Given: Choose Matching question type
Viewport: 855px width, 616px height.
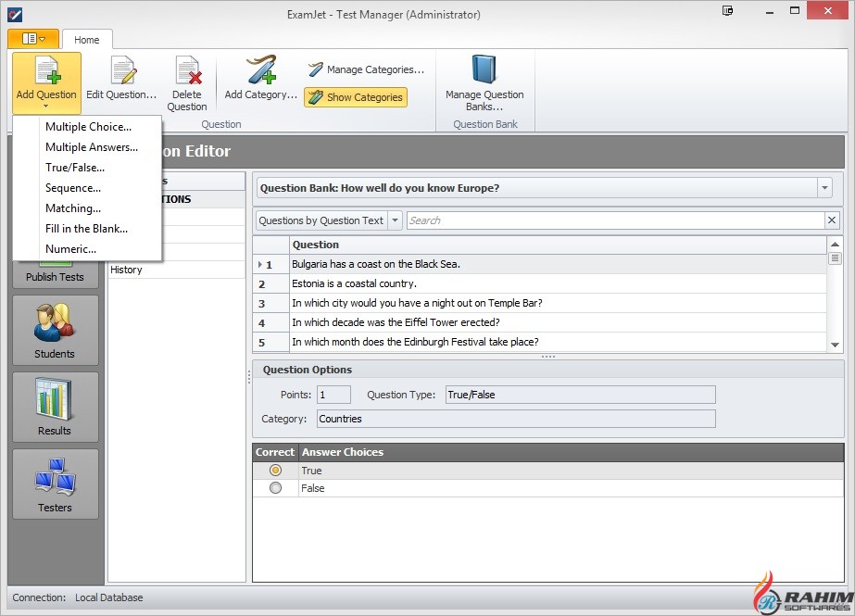Looking at the screenshot, I should [87, 208].
